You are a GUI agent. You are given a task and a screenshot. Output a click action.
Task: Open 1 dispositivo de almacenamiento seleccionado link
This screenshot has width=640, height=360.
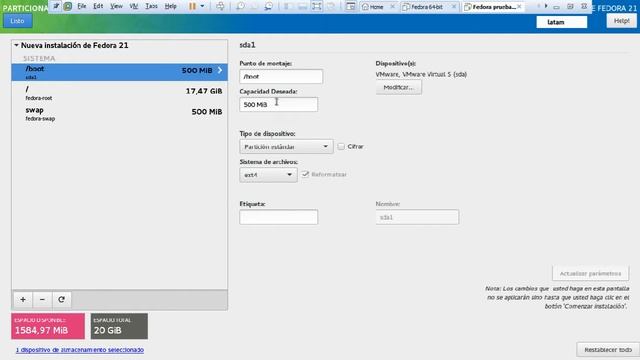tap(80, 350)
